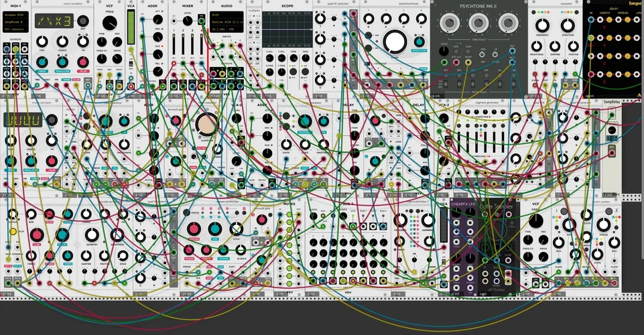This screenshot has width=644, height=335.
Task: Click the MIDI-1 GATE output jack
Action: tap(15, 49)
